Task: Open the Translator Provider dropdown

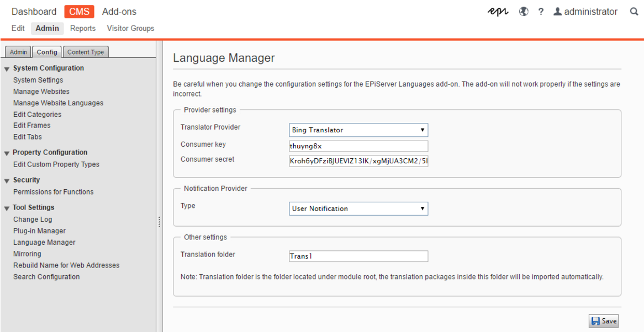Action: 358,130
